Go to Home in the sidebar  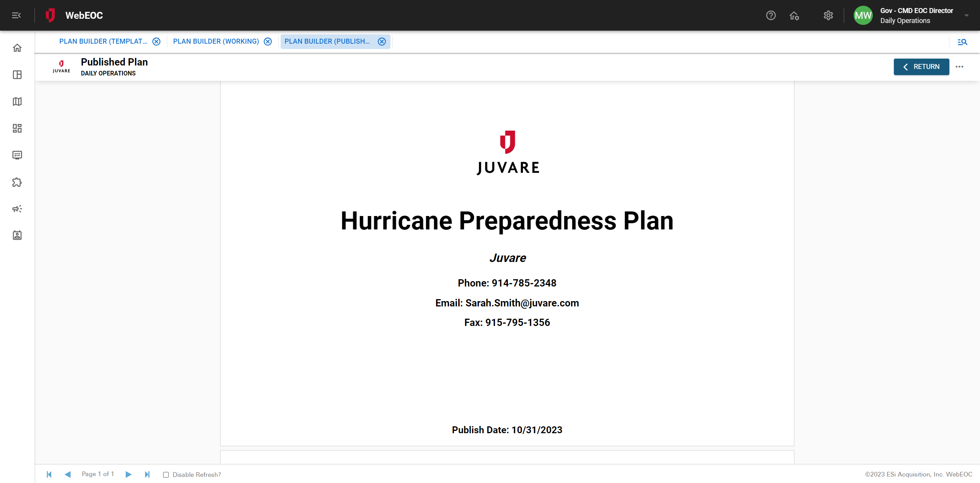pos(17,48)
